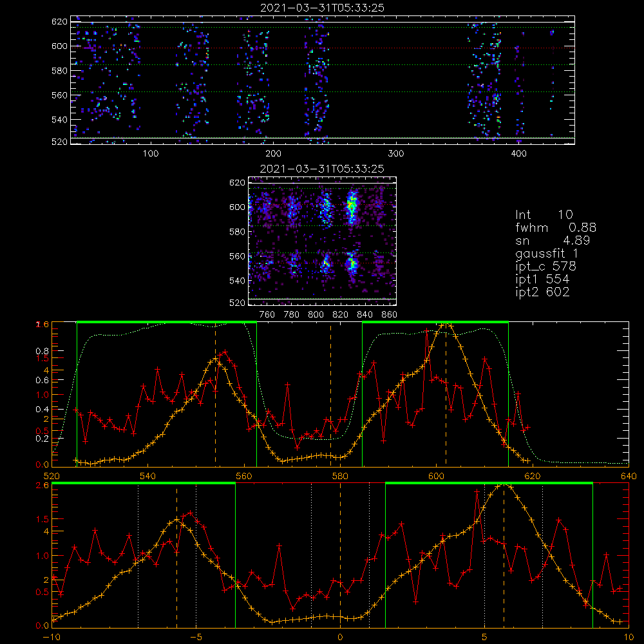Screen dimensions: 644x644
Task: Click the left green bar atop profile plot
Action: 167,322
